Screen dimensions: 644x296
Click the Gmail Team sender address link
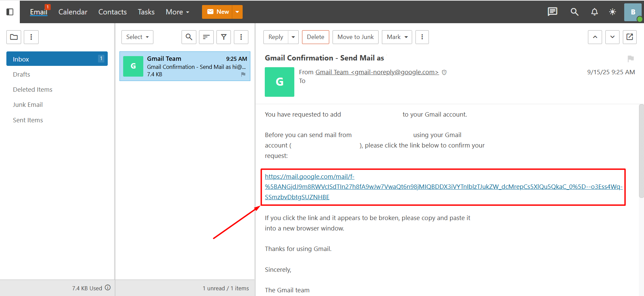(377, 72)
